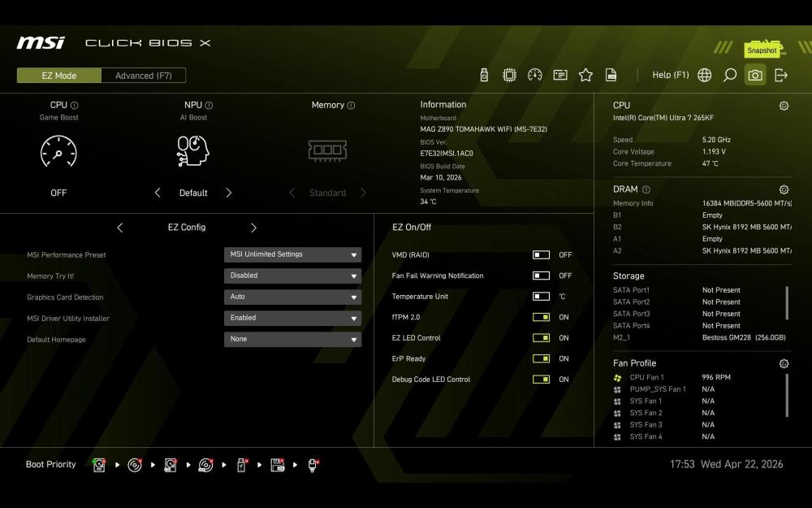The height and width of the screenshot is (508, 812).
Task: Open Memory info circle icon
Action: [x=351, y=105]
